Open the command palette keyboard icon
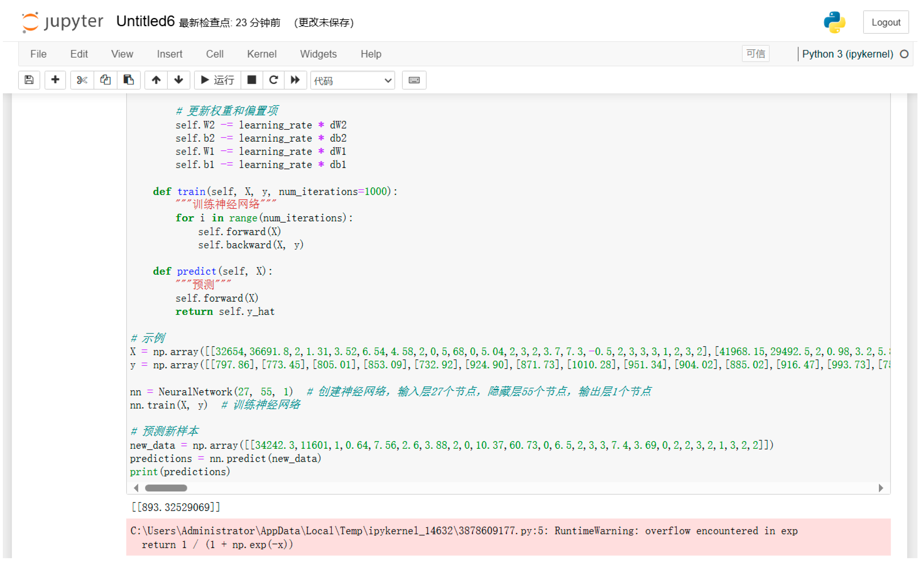 pos(414,80)
